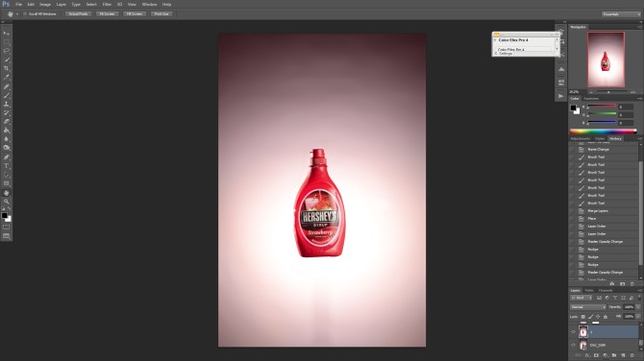Open Hand tool preset picker arrow

(17, 14)
